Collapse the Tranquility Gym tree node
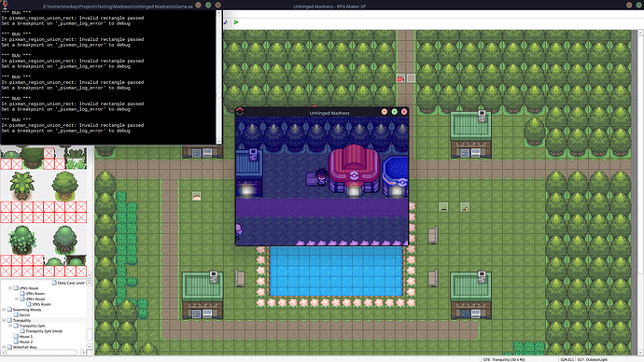This screenshot has height=362, width=644. click(x=10, y=326)
